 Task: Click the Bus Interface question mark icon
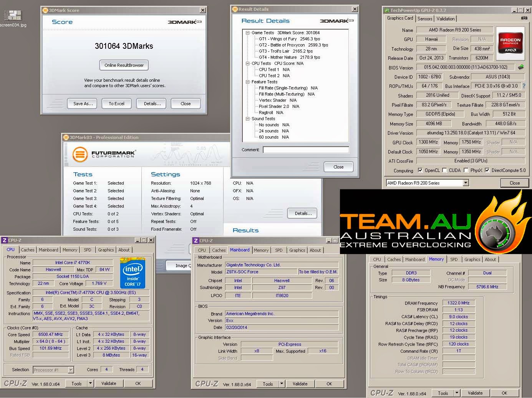click(x=524, y=86)
